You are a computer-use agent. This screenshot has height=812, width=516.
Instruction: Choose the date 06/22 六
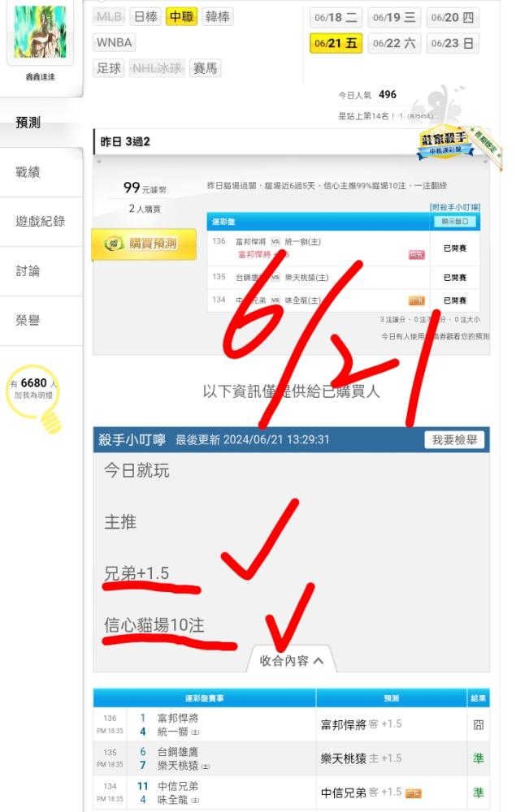tap(394, 44)
